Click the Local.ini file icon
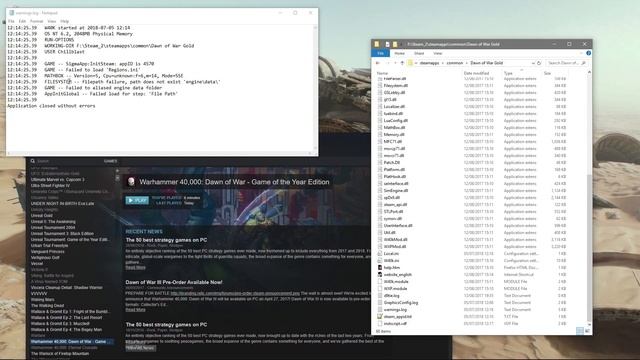640x360 pixels. [380, 254]
